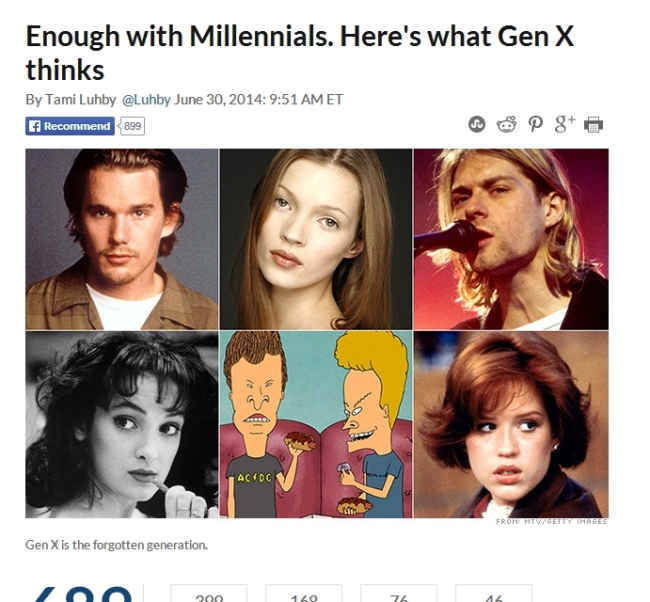Share the article on StumbleUpon
The image size is (650, 602).
pos(477,124)
